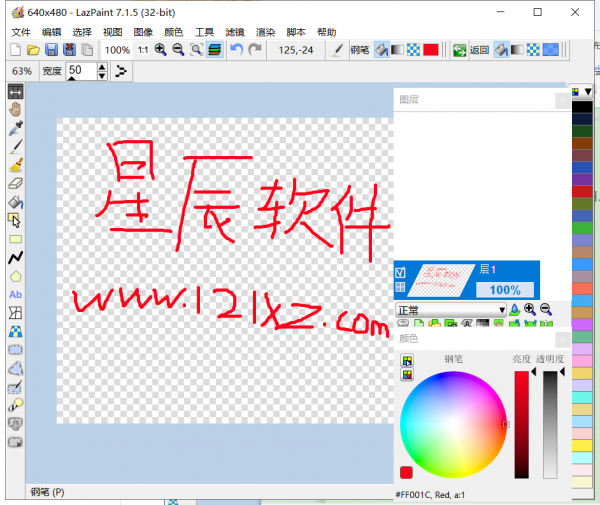The image size is (600, 505).
Task: Pick a hue in the color wheel
Action: (453, 424)
